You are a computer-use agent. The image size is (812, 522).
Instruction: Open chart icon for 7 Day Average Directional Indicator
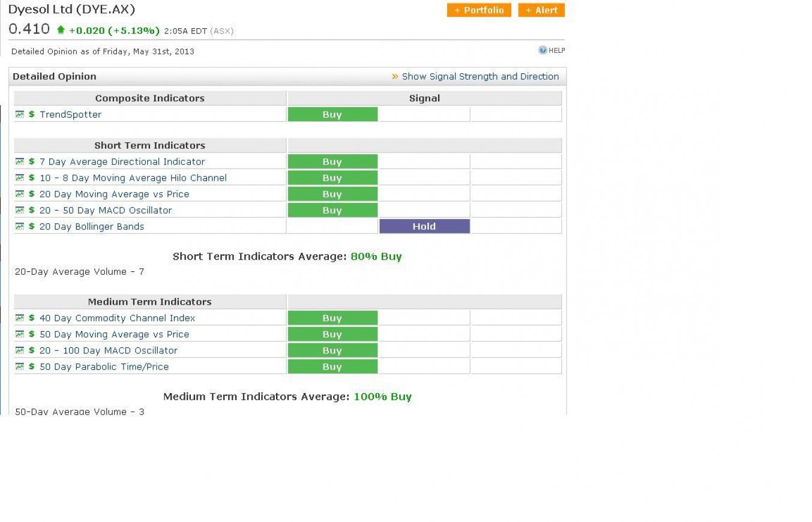pos(20,161)
